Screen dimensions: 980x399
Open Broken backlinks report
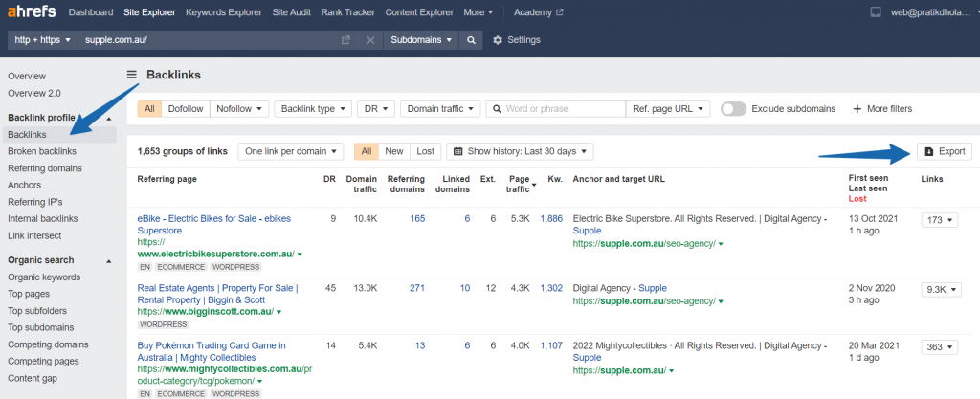click(x=42, y=151)
